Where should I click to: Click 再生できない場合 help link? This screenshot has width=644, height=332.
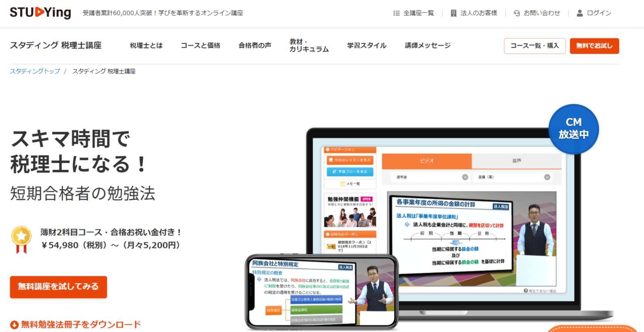click(540, 291)
